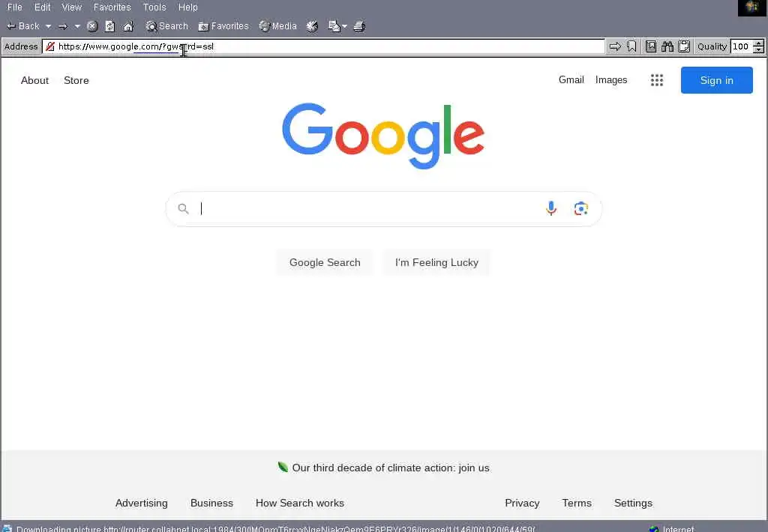Click the Quality value field
The height and width of the screenshot is (532, 768).
pyautogui.click(x=742, y=46)
